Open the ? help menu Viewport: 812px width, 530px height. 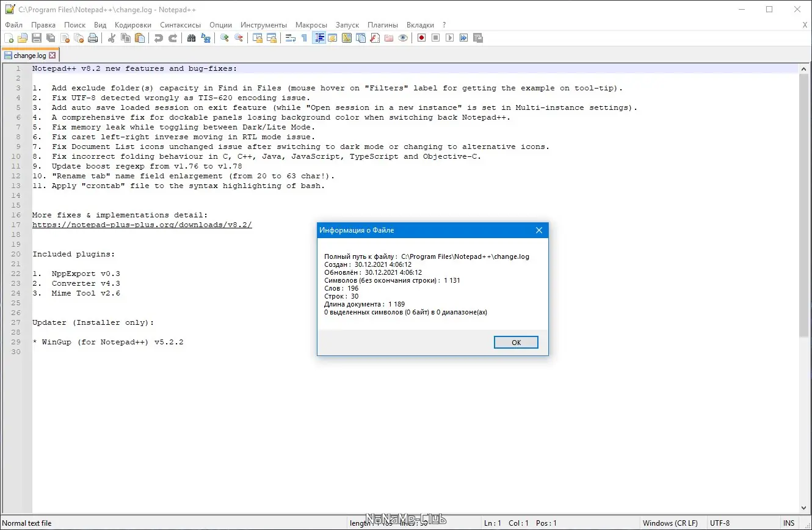444,25
